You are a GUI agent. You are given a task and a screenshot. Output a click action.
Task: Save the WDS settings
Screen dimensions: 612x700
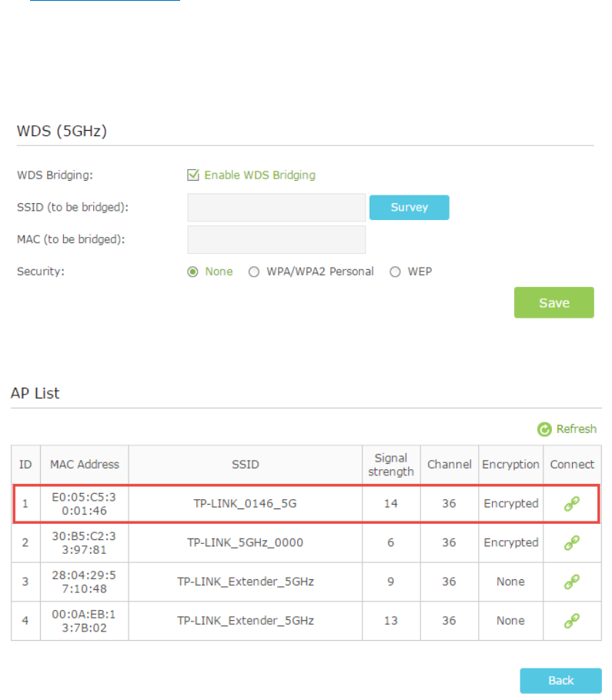pyautogui.click(x=554, y=302)
